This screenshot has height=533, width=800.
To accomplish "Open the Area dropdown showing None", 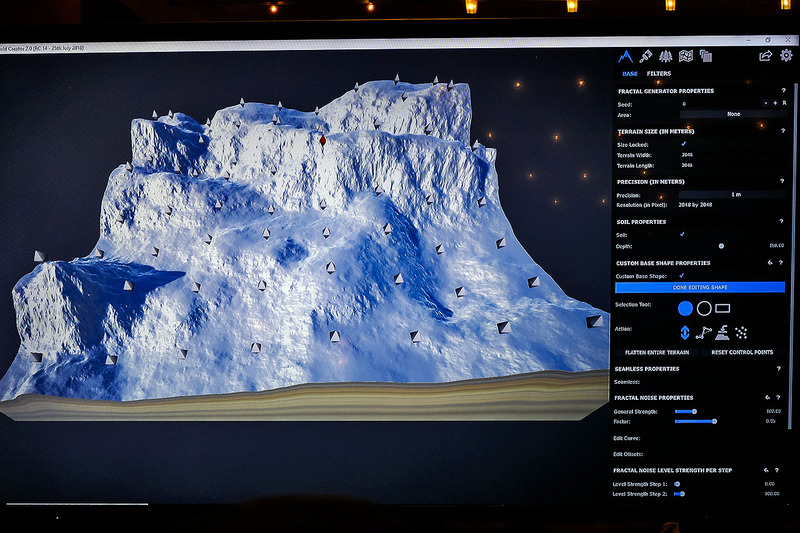I will [x=734, y=114].
